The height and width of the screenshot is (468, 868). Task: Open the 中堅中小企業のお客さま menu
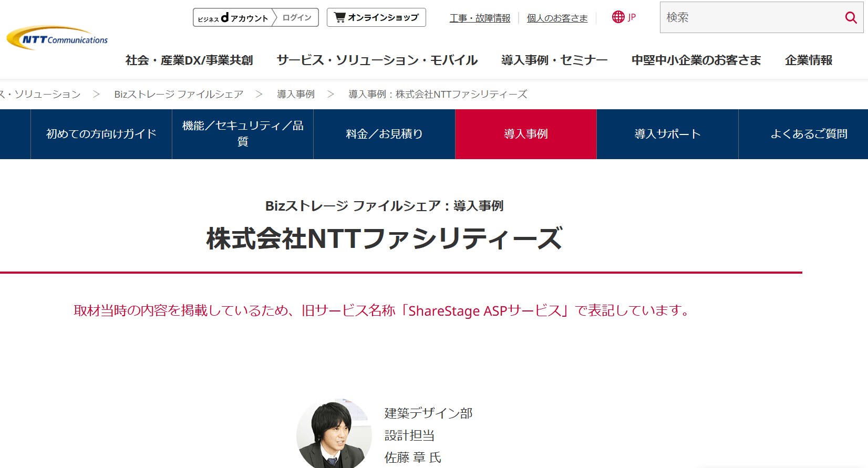point(696,60)
